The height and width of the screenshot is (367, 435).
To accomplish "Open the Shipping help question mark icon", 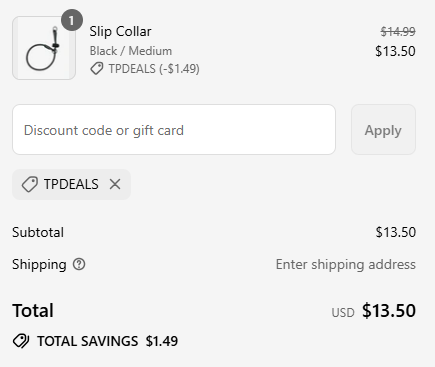I will (x=79, y=264).
